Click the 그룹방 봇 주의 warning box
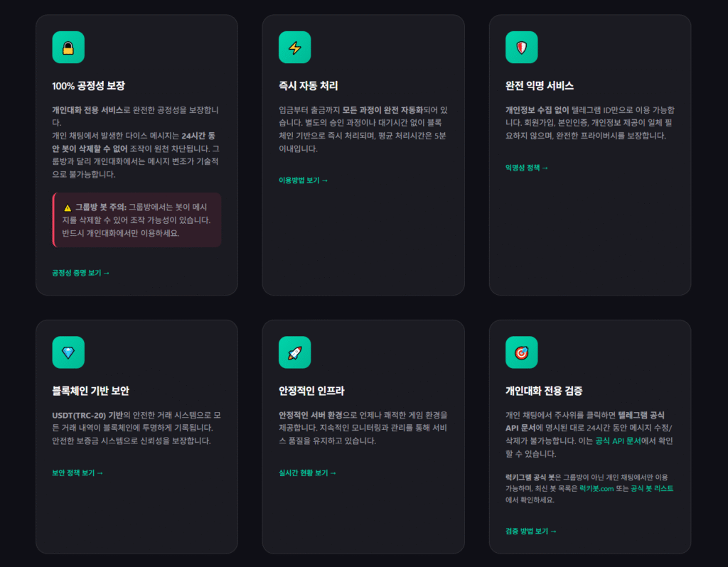Screen dimensions: 728x567 coord(136,220)
